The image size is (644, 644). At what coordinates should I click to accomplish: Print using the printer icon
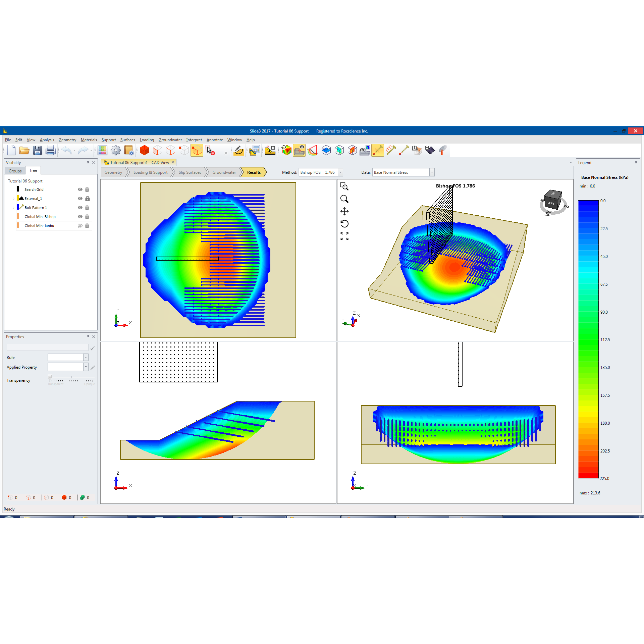coord(50,151)
